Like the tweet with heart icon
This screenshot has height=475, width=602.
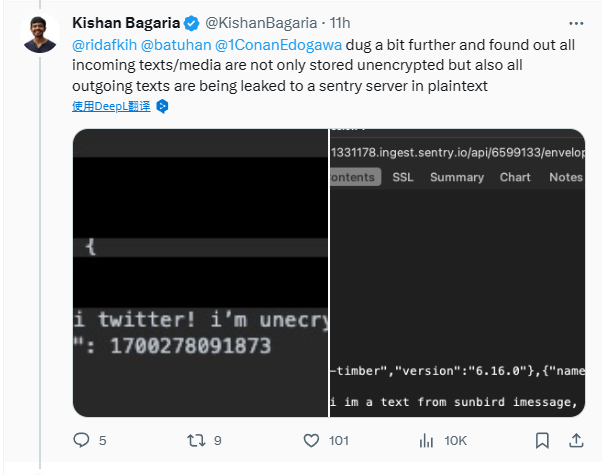(311, 440)
